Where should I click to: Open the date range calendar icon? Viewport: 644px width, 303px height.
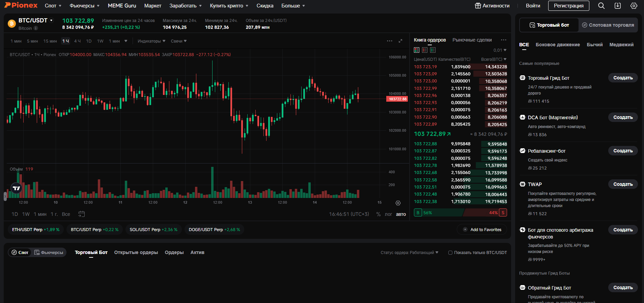pos(81,214)
